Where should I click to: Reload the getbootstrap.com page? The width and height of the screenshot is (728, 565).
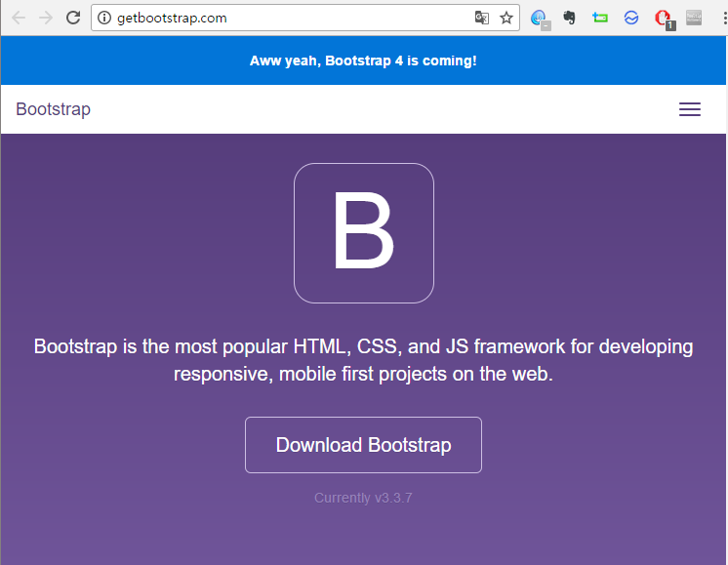[73, 19]
